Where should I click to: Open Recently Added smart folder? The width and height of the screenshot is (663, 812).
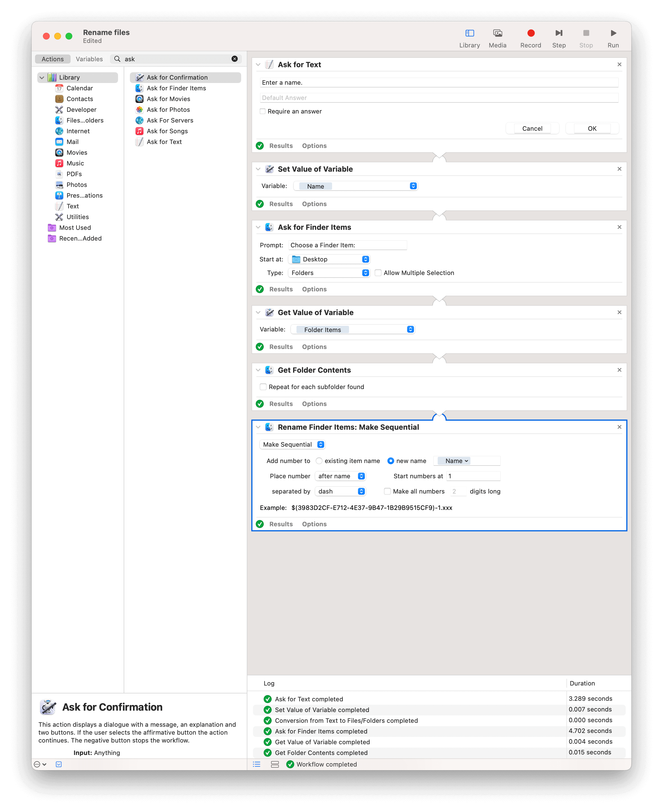pyautogui.click(x=80, y=238)
